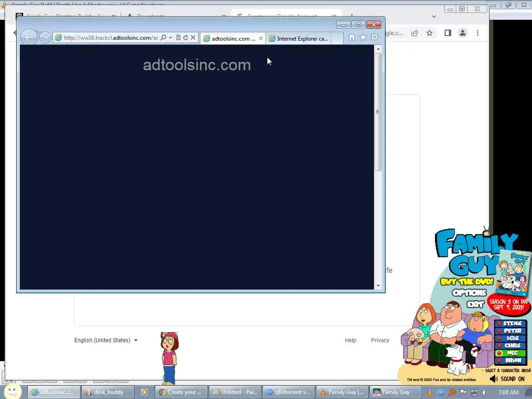The width and height of the screenshot is (532, 399).
Task: Open adtoolsinc IE window from taskbar
Action: point(54,392)
